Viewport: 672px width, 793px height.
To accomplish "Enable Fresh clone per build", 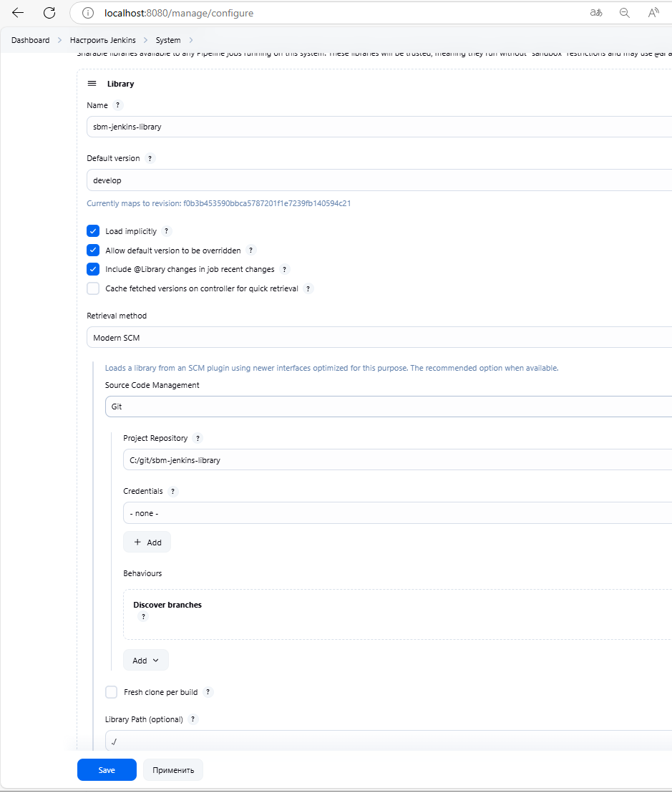I will (112, 692).
